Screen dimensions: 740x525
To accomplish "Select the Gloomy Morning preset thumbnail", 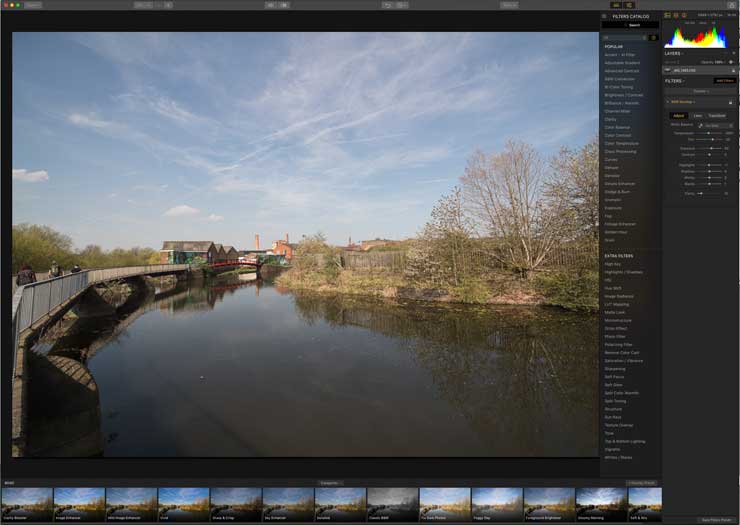I will tap(601, 505).
